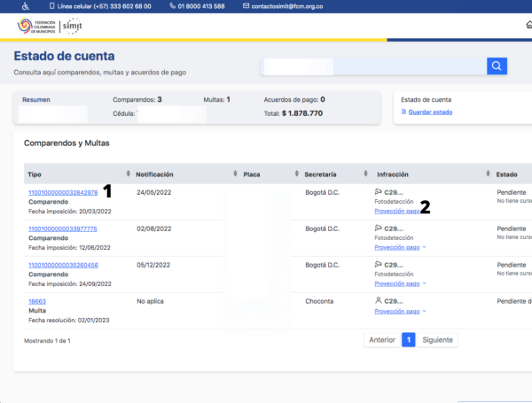Expand Proyección pago chevron for Choconta row
This screenshot has height=403, width=532.
click(424, 312)
